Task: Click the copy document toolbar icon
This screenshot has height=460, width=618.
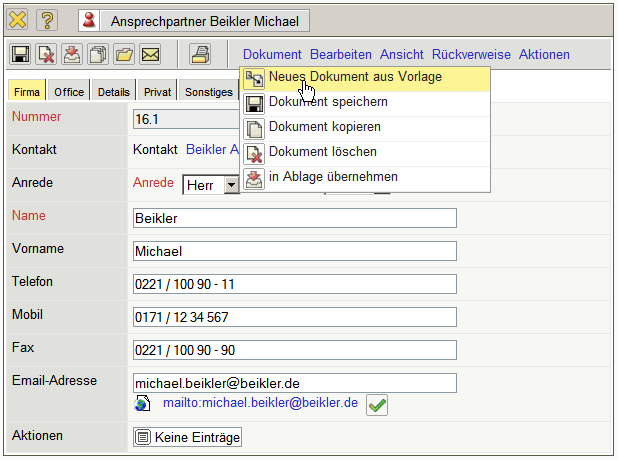Action: (x=98, y=54)
